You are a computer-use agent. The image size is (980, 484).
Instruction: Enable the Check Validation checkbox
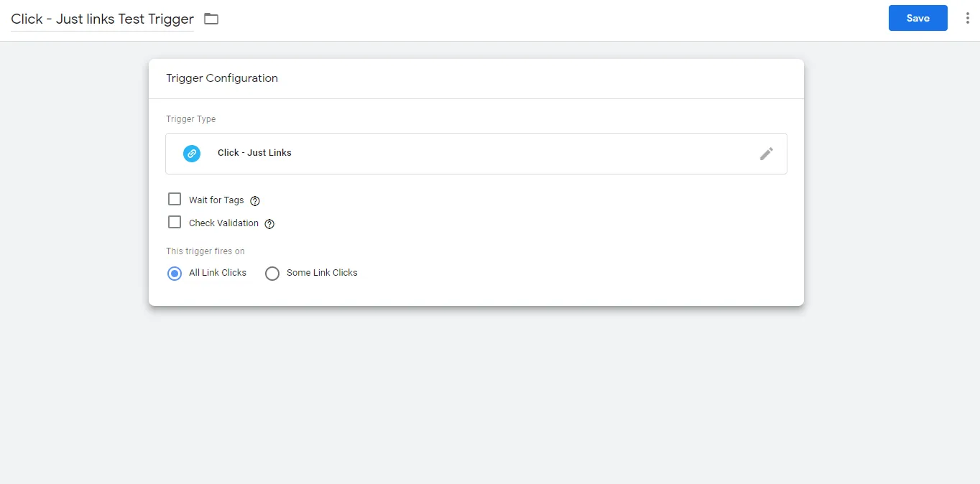pos(175,222)
